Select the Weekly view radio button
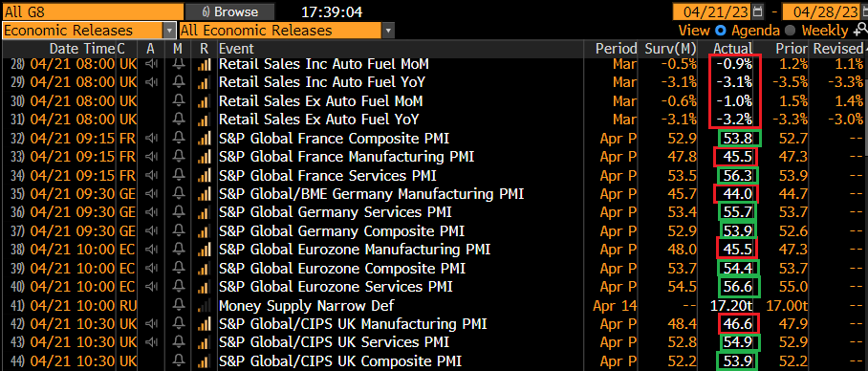 [x=791, y=31]
